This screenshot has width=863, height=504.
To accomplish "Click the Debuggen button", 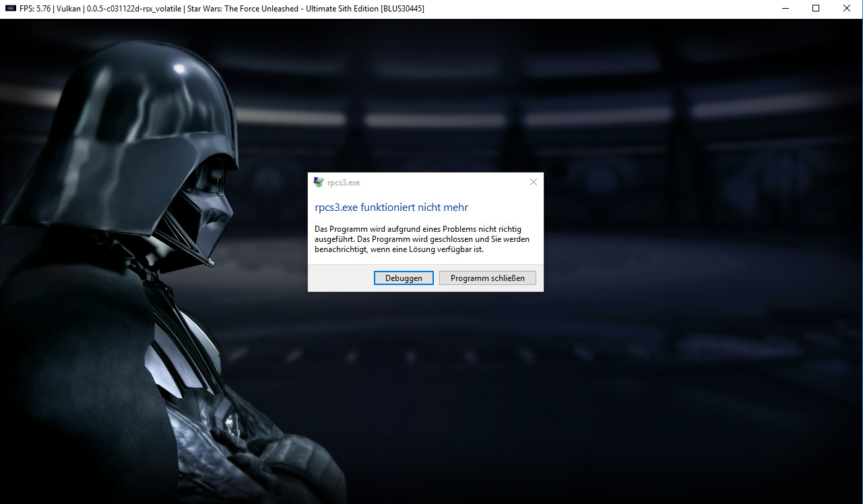I will coord(404,278).
